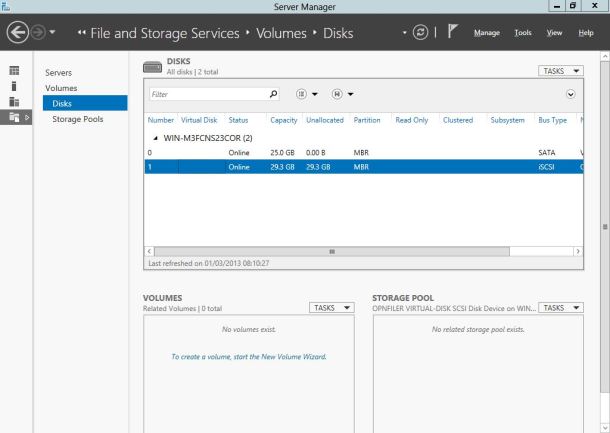Open File and Storage Services sidebar icon

(x=16, y=117)
